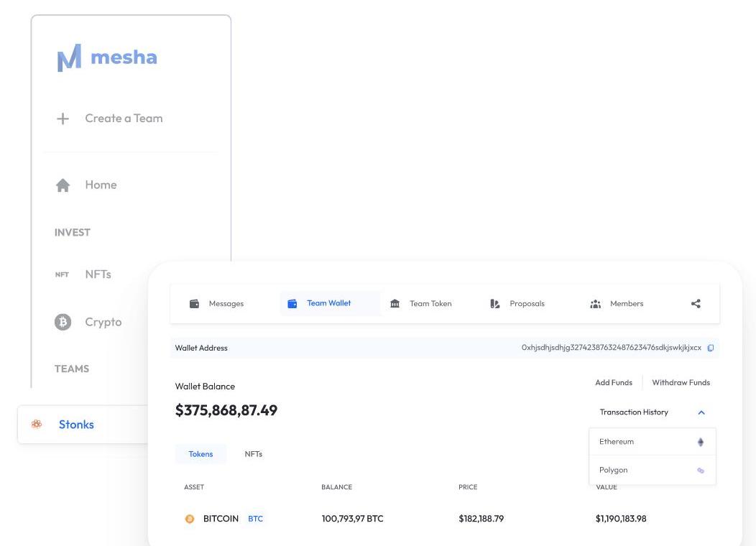Click the Home house icon
756x546 pixels.
[x=63, y=185]
